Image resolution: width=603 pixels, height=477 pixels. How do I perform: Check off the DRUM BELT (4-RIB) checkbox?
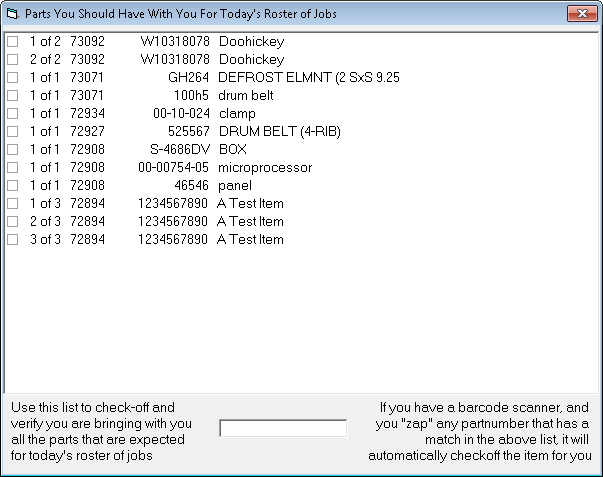coord(12,132)
